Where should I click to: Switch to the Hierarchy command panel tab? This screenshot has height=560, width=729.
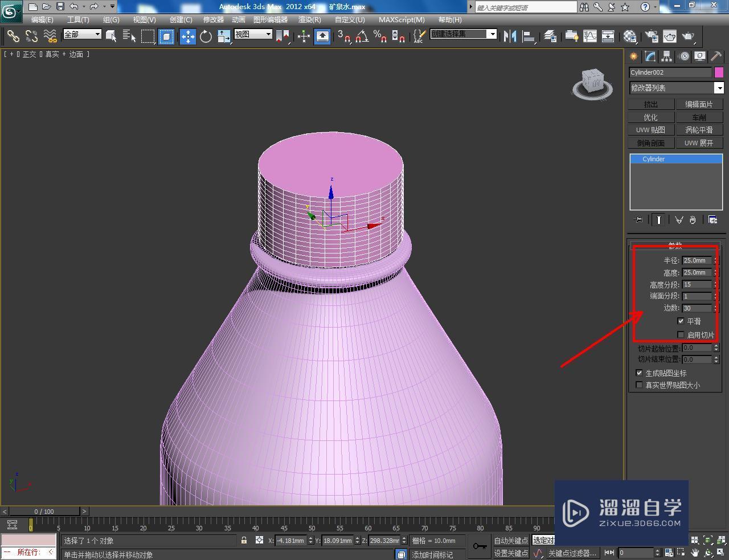(666, 56)
